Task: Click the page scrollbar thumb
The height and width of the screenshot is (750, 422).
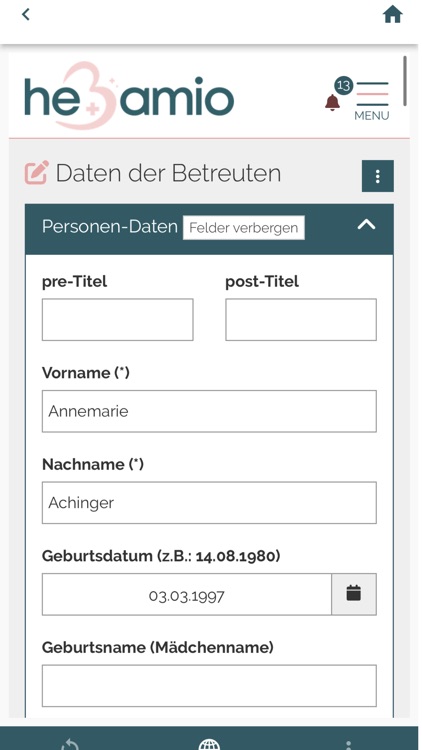Action: coord(405,80)
